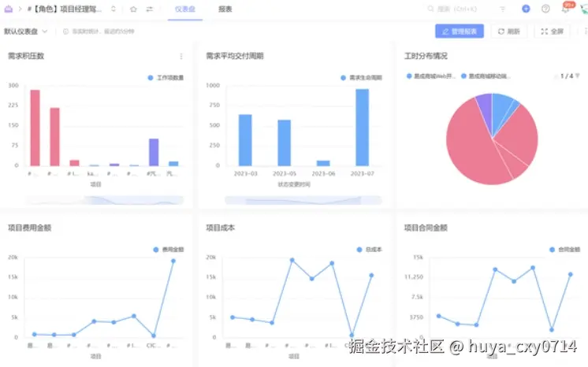
Task: Click the blue 管理报表 button
Action: pyautogui.click(x=460, y=32)
